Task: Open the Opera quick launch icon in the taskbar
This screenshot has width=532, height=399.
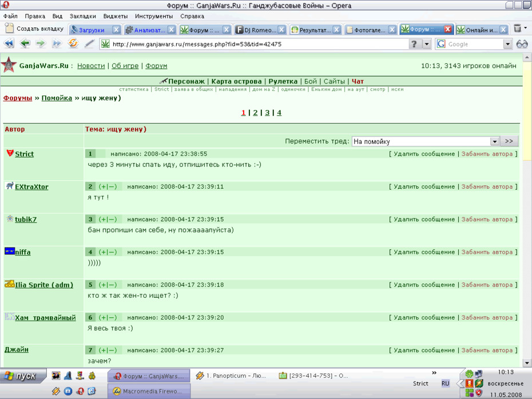Action: click(80, 391)
